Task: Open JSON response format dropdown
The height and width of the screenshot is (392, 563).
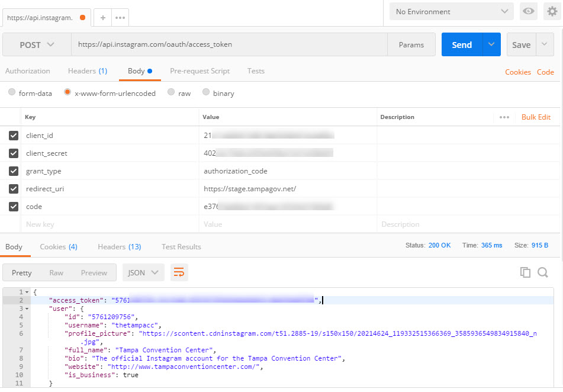Action: (x=143, y=272)
